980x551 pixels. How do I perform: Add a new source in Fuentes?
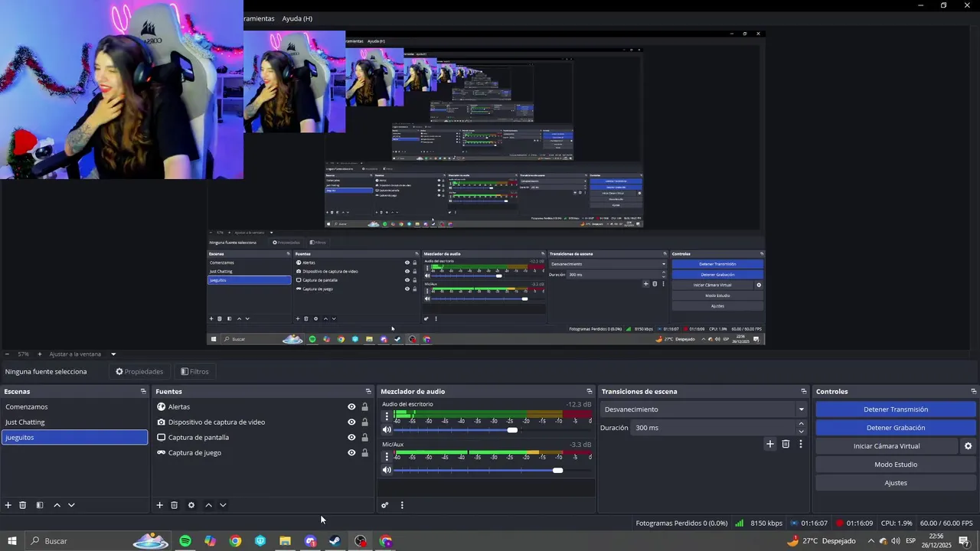point(160,505)
